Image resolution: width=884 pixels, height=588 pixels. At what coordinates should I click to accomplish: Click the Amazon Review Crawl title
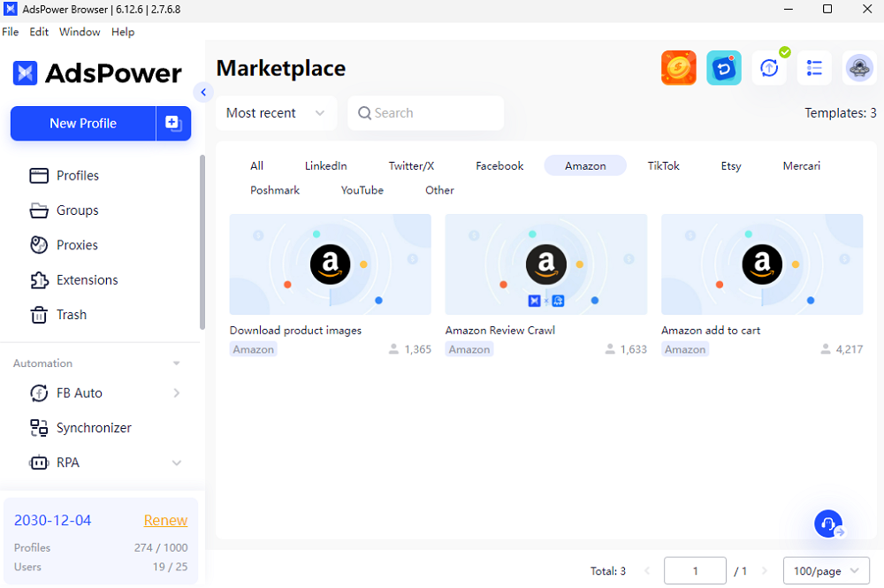tap(500, 331)
